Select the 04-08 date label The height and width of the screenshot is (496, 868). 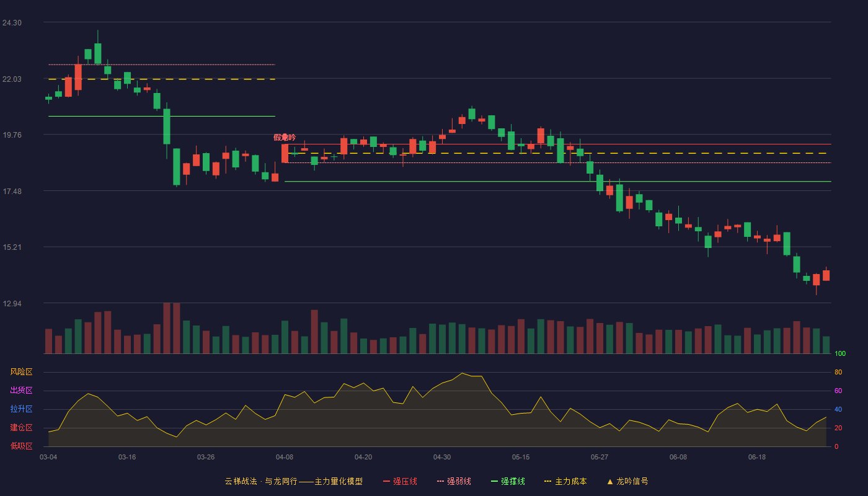point(285,457)
